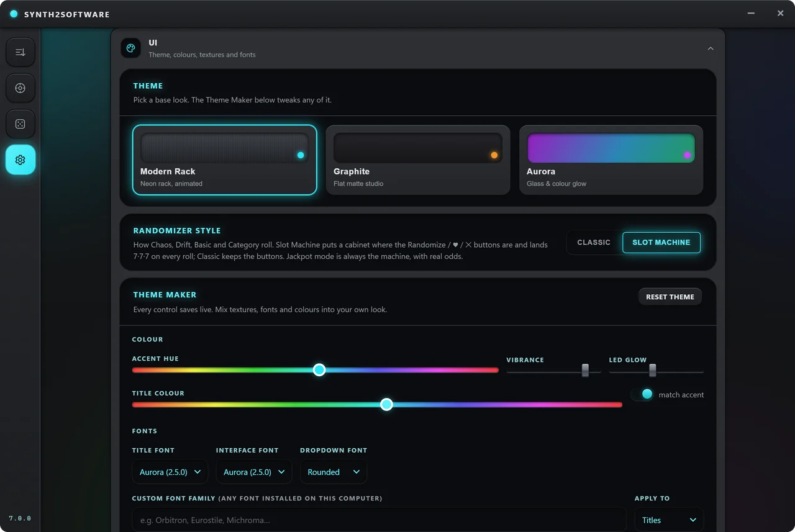
Task: Click the settings gear sidebar icon
Action: pyautogui.click(x=20, y=160)
